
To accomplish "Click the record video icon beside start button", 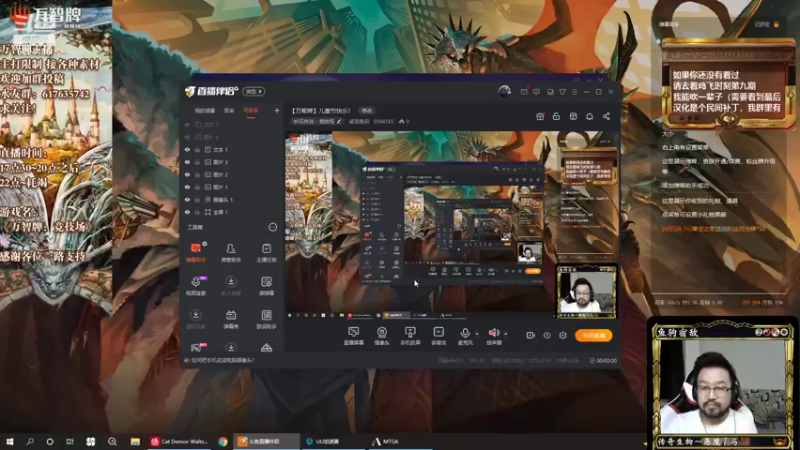I will 531,335.
